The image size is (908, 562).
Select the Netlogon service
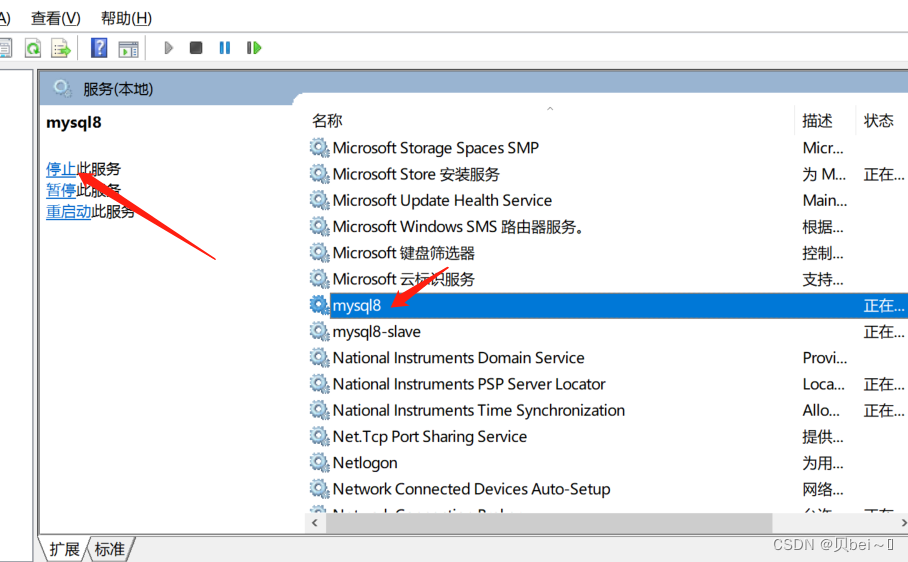[365, 462]
